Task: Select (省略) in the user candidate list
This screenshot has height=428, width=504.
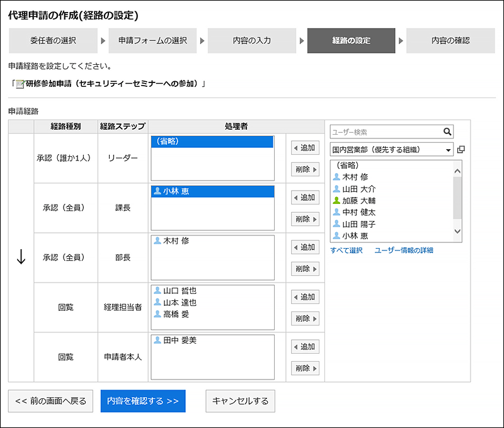Action: [x=391, y=166]
